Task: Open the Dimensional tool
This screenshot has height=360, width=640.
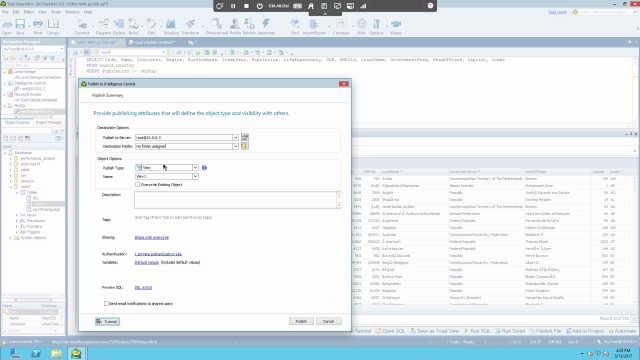Action: click(x=217, y=27)
